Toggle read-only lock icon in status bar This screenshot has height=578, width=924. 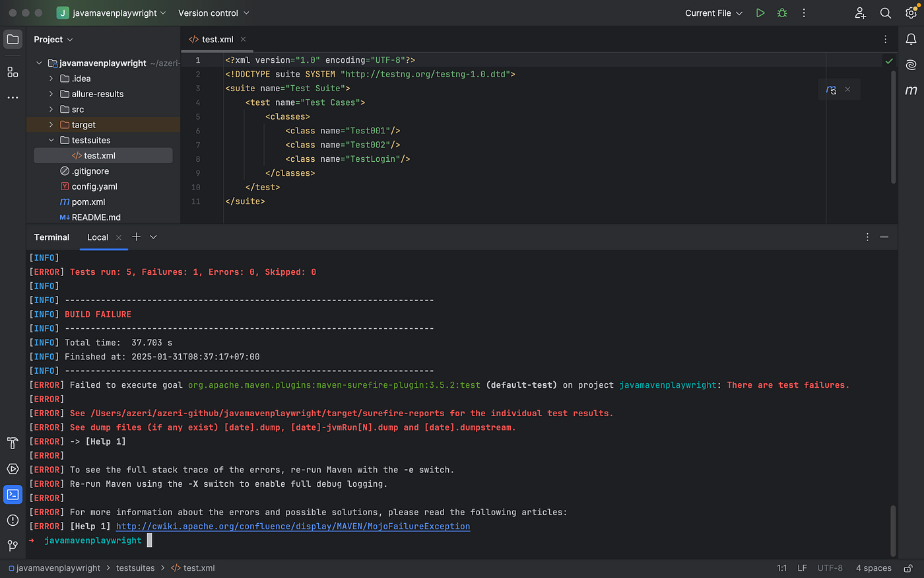(908, 568)
